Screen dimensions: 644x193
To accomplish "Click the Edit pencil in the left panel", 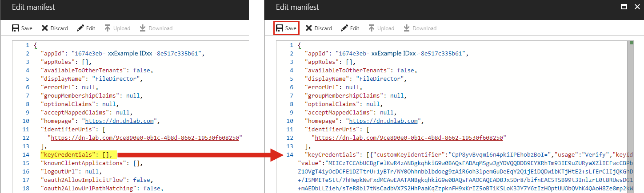I will [86, 28].
